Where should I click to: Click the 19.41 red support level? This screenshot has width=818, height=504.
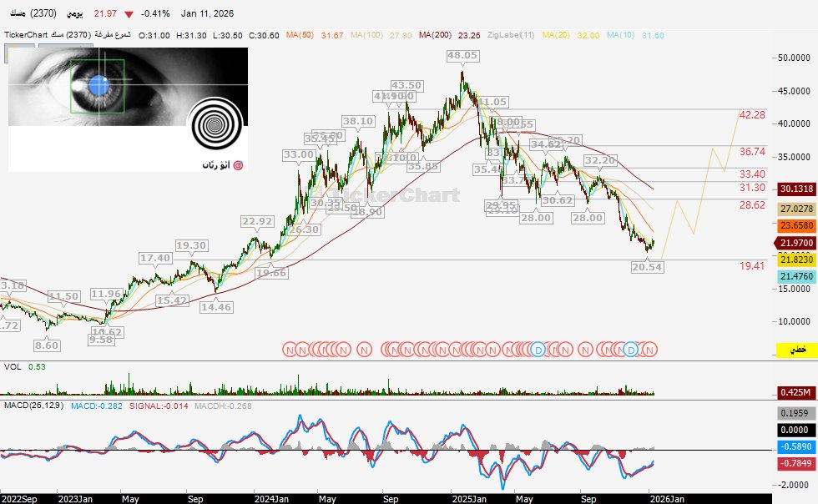point(752,266)
